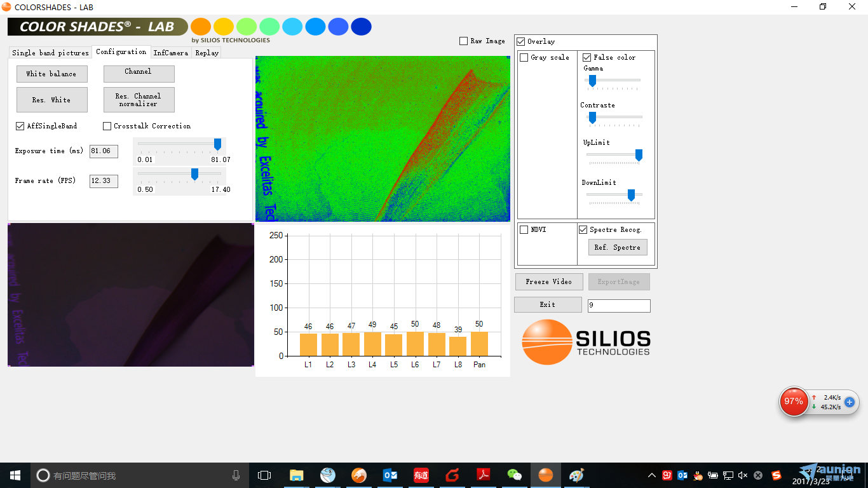Select the Configuration tab
The width and height of the screenshot is (868, 488).
(121, 52)
